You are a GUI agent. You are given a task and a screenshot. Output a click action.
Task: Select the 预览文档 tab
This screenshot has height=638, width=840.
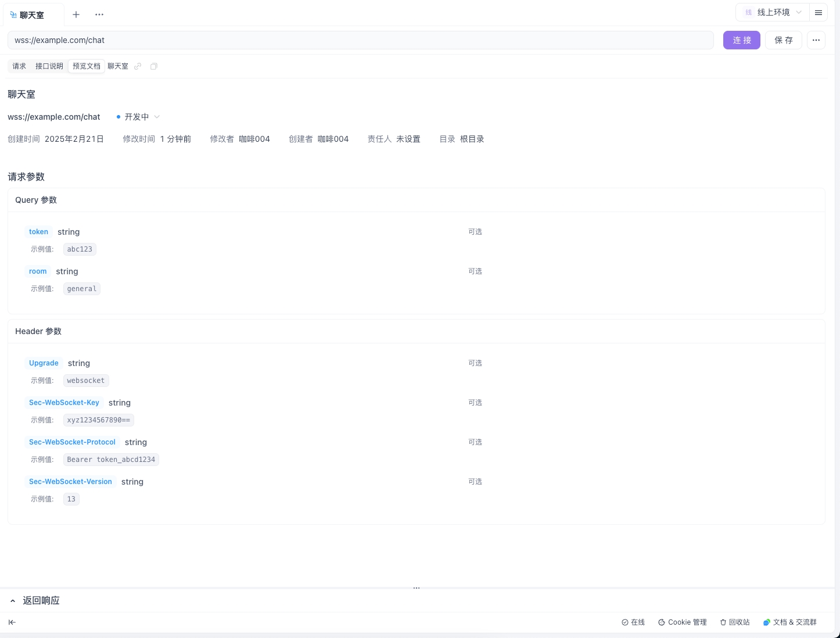click(x=87, y=66)
